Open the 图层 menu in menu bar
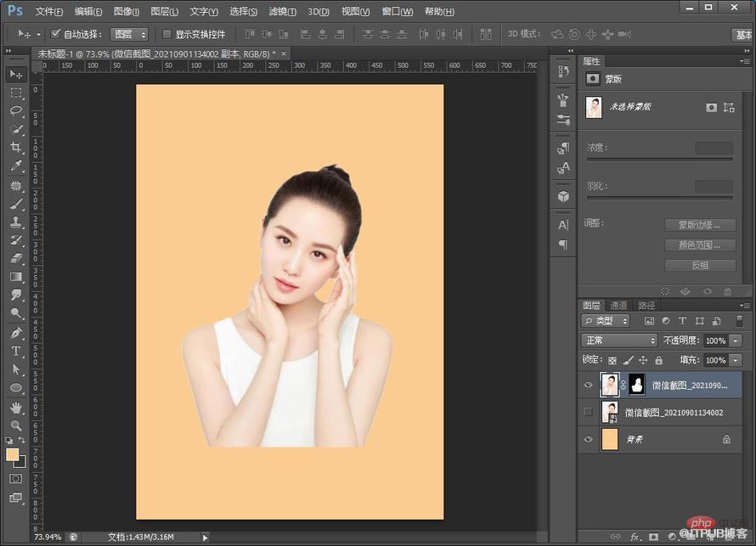 [x=165, y=12]
